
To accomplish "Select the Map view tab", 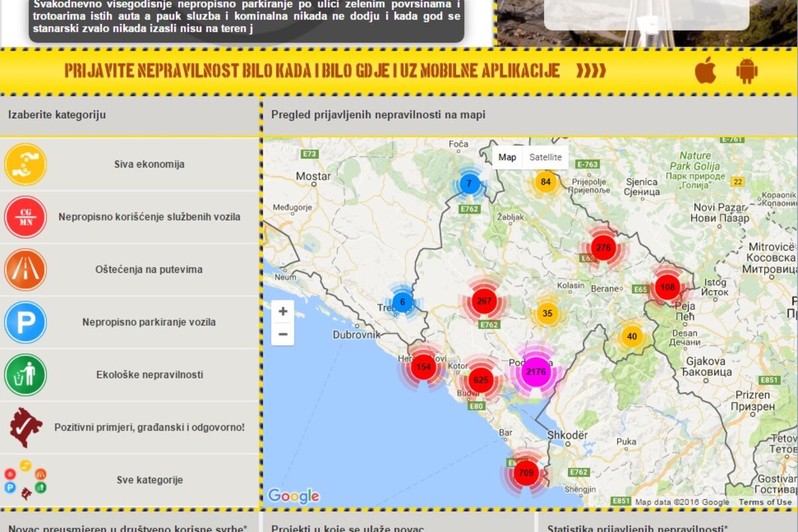I will tap(507, 158).
